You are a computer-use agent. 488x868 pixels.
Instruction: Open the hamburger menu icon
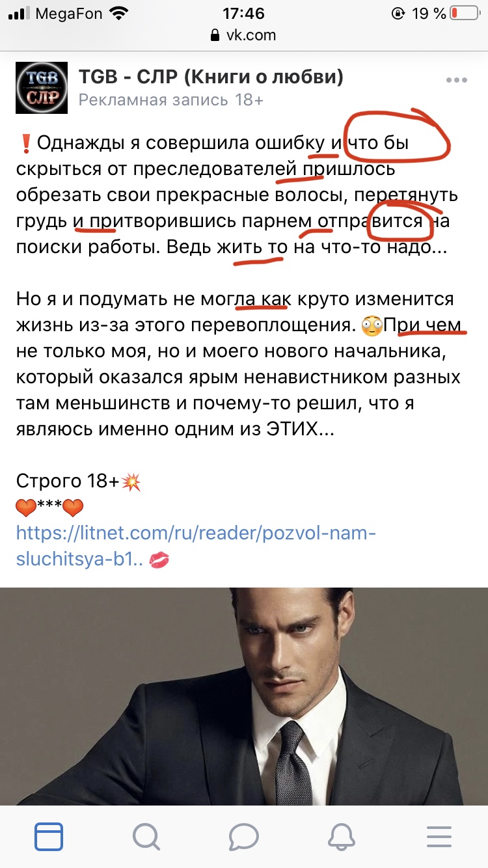coord(439,836)
